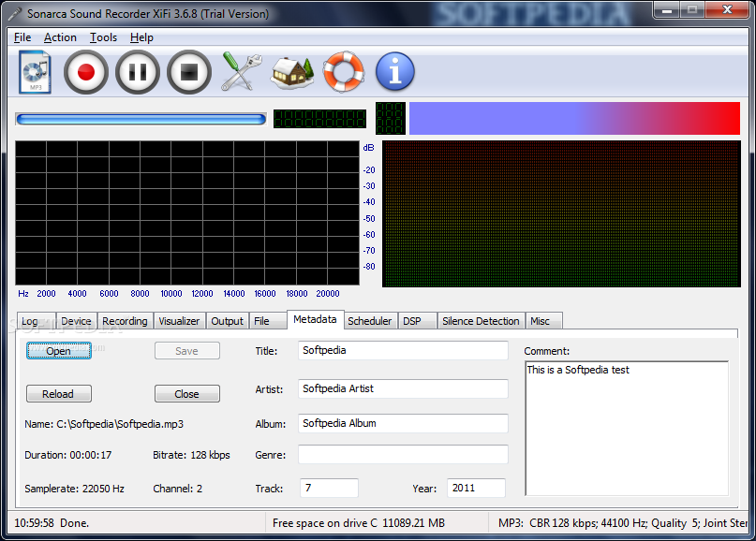Close the Sonarca Sound Recorder window

point(727,10)
